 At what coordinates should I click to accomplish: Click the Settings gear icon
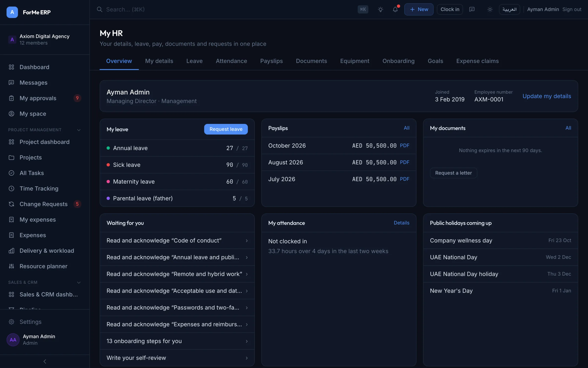[x=11, y=322]
